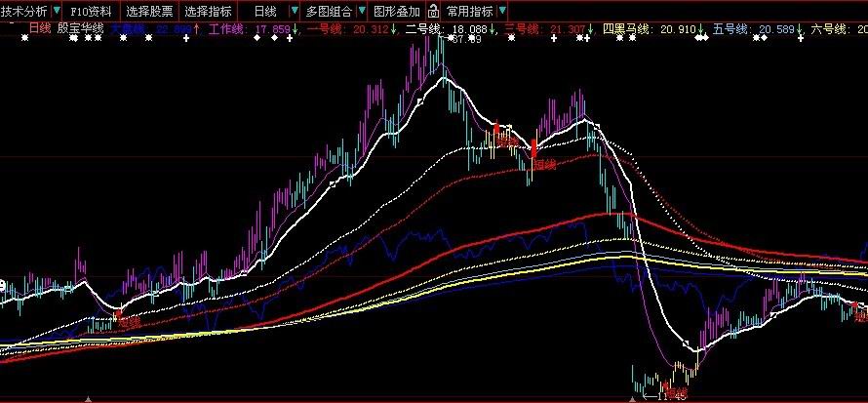Viewport: 868px width, 403px height.
Task: Click the red up arrow after the 大盘线 value
Action: tap(196, 29)
